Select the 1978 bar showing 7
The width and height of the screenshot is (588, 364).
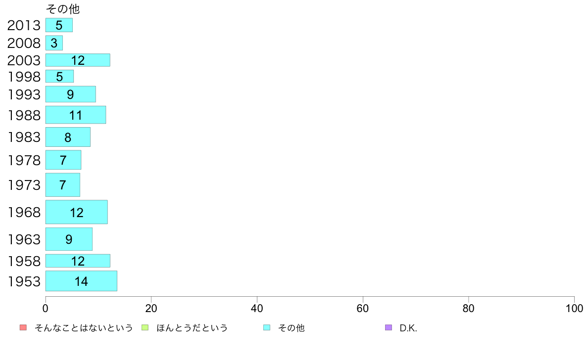point(63,160)
